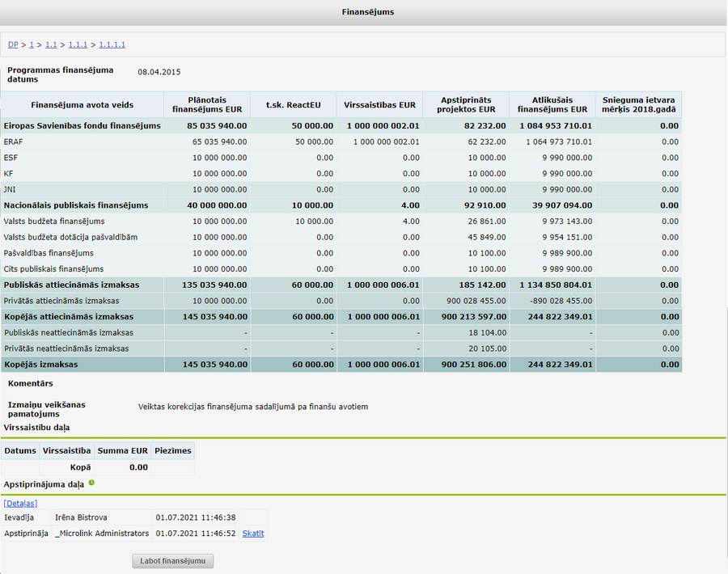
Task: Click the Plānotais finansējums EUR column header
Action: coord(207,105)
